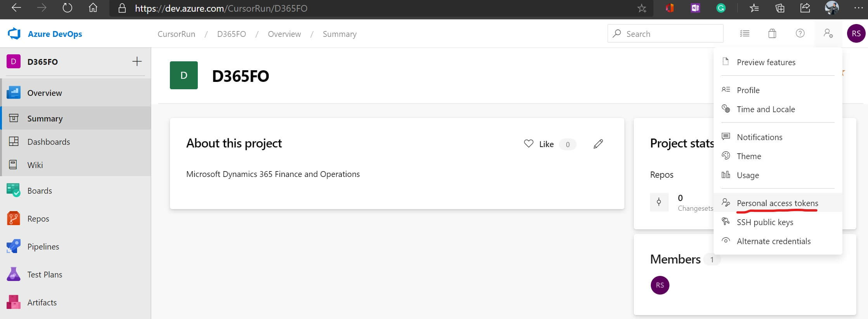868x319 pixels.
Task: Click the project description text
Action: click(273, 174)
